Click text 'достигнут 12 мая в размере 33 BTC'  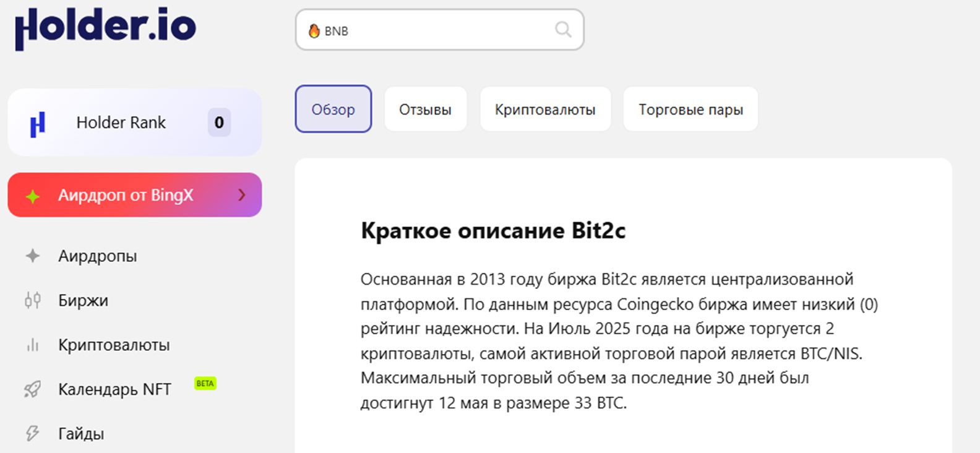coord(494,403)
